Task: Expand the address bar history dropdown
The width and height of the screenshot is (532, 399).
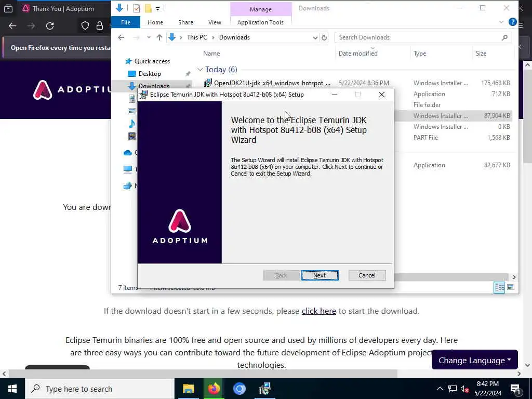Action: (x=315, y=37)
